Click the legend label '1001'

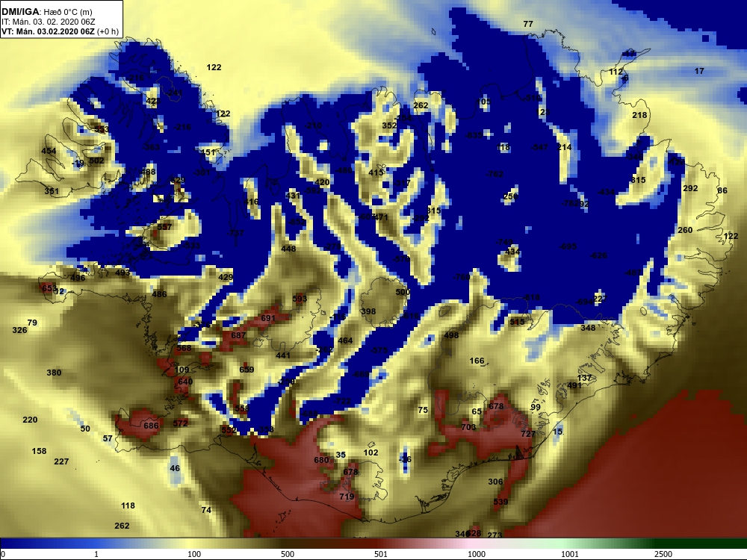570,554
